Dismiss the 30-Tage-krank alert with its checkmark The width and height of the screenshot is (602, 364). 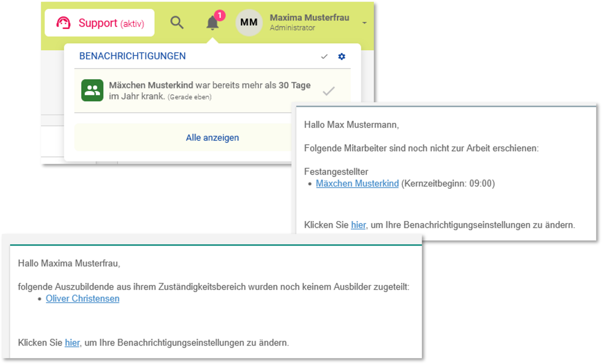click(328, 91)
